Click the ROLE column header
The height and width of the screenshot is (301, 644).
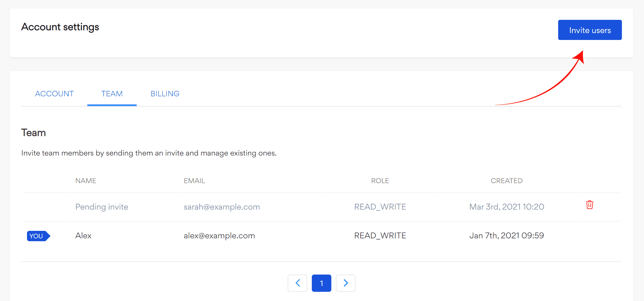[380, 181]
